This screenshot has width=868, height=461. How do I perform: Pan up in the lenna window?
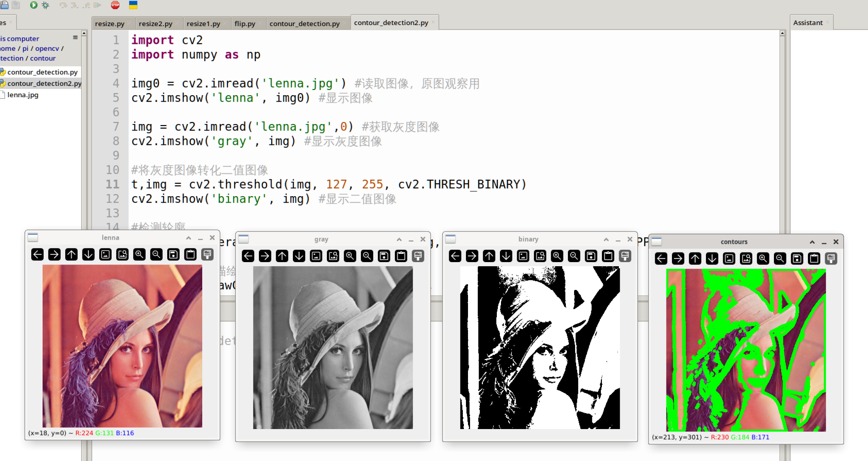[71, 255]
